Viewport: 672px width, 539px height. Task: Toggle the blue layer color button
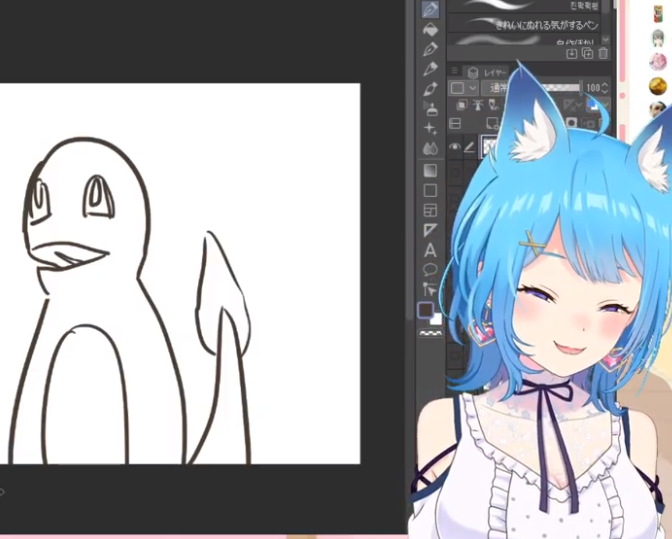tap(593, 105)
